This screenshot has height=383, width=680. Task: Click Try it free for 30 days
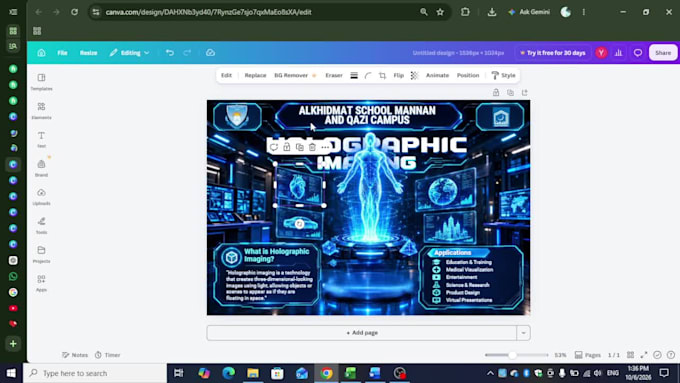pos(553,52)
